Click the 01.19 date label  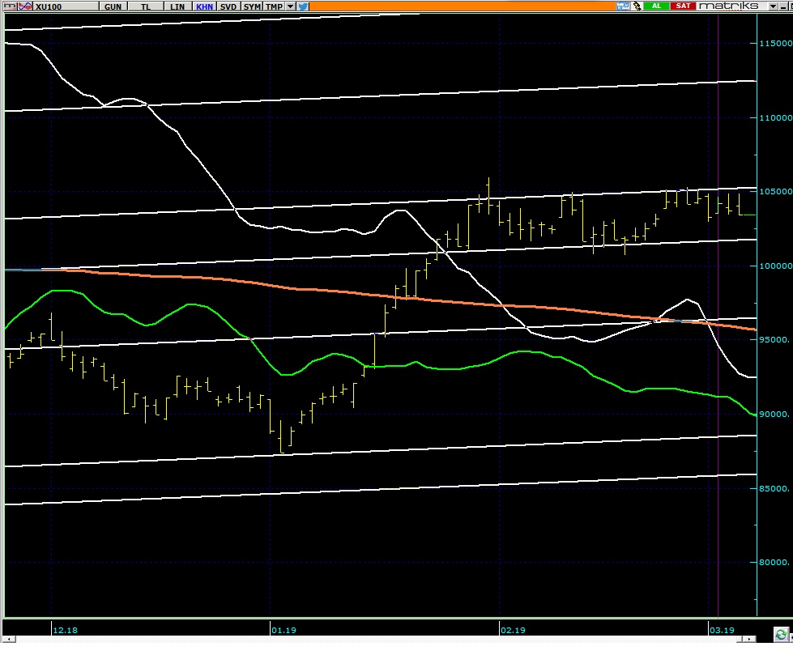[x=284, y=630]
